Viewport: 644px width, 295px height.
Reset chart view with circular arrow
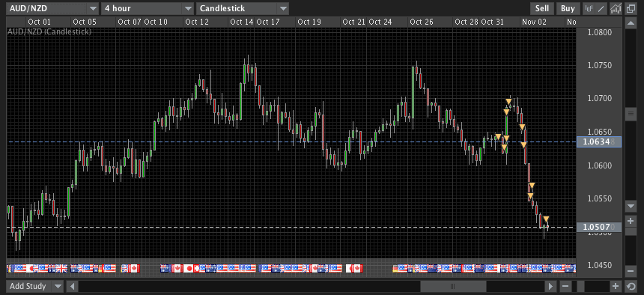click(x=631, y=286)
